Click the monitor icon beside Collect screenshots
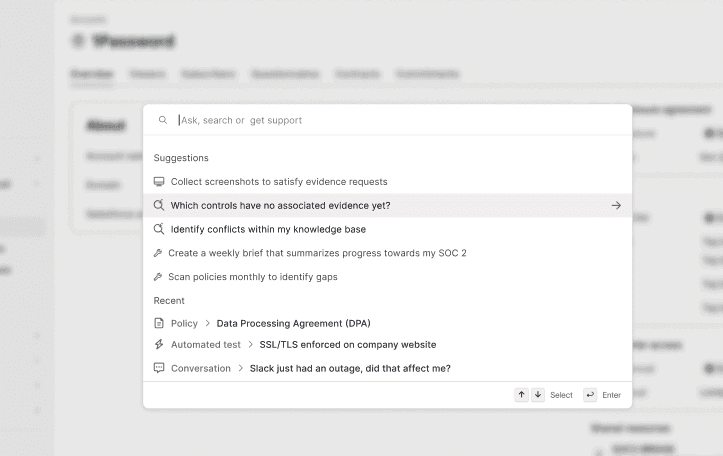Image resolution: width=723 pixels, height=456 pixels. point(159,182)
